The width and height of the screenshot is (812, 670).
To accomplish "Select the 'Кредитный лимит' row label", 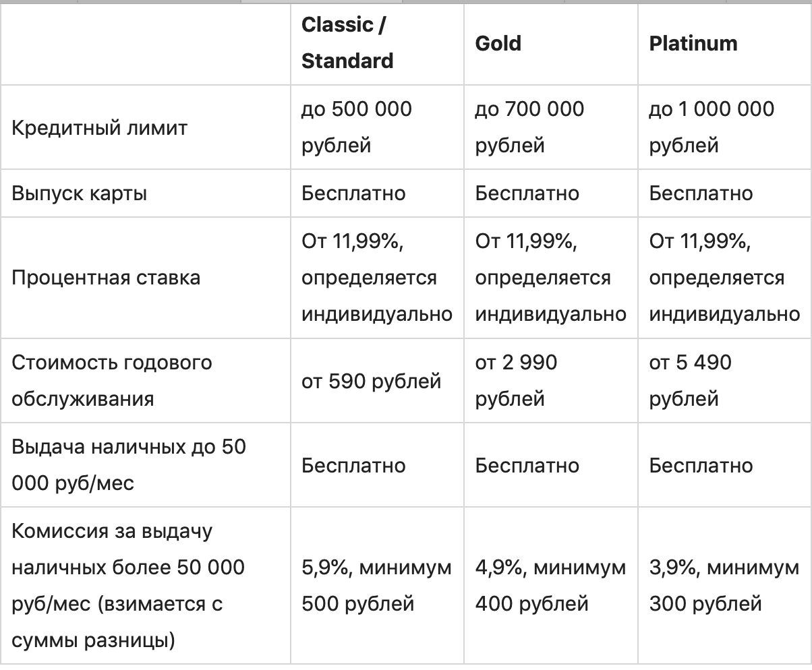I will tap(99, 127).
